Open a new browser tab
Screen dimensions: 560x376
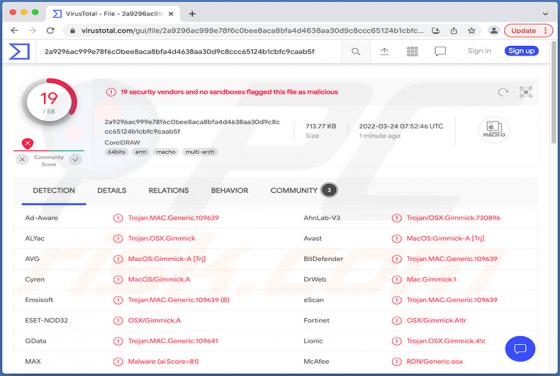tap(192, 14)
